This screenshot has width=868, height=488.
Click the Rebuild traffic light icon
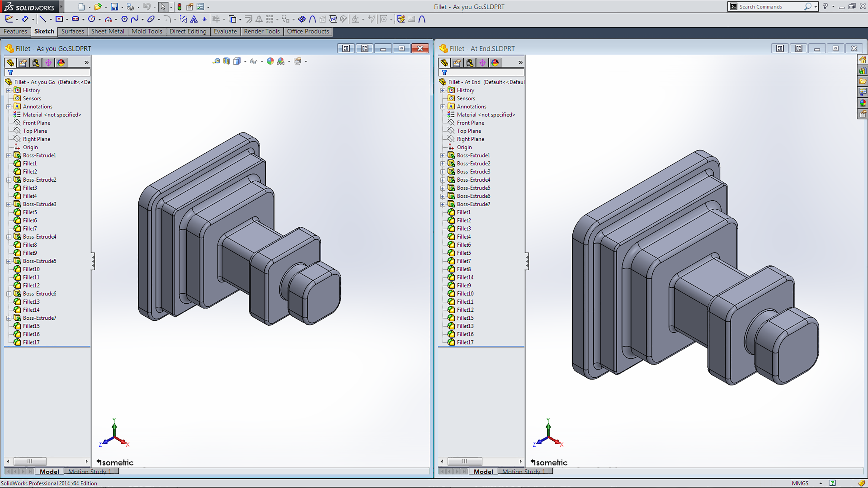point(180,7)
